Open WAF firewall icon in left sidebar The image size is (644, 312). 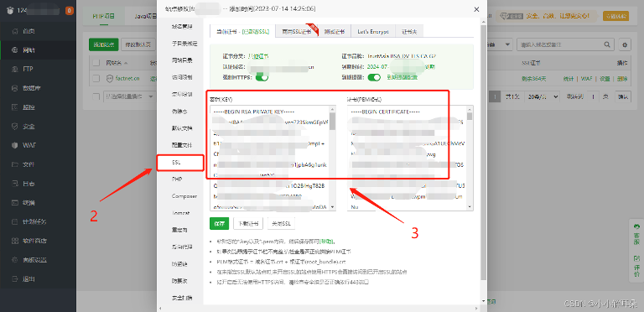point(15,145)
